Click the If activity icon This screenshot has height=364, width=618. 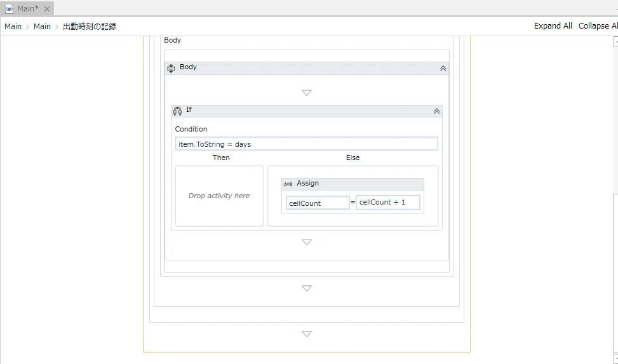[177, 111]
